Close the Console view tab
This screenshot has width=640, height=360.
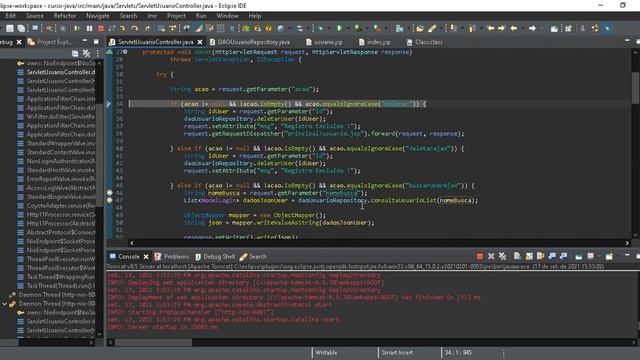point(146,256)
